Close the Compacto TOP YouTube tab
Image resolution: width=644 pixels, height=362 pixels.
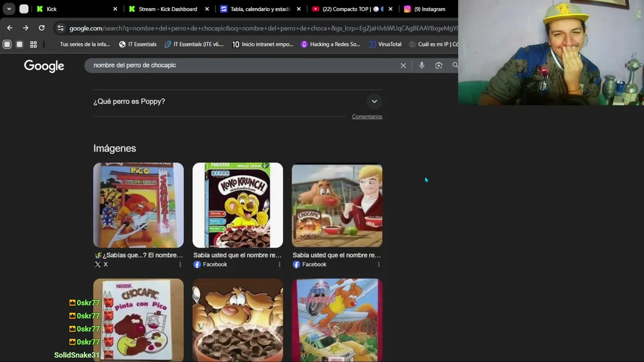[390, 9]
